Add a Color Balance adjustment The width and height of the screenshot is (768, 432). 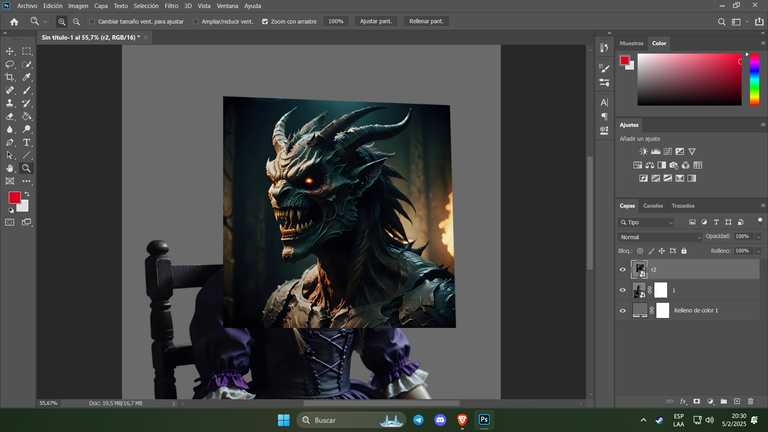pos(649,165)
